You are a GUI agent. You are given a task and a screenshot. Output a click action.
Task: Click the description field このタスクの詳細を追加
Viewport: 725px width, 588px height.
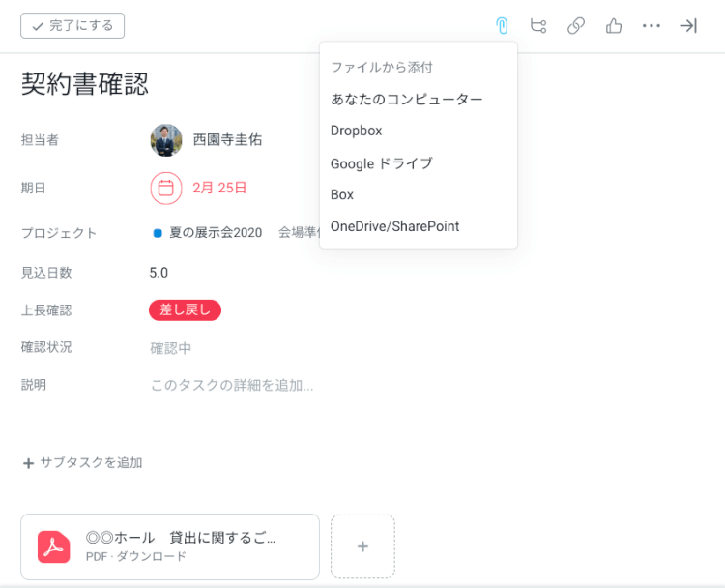tap(232, 385)
